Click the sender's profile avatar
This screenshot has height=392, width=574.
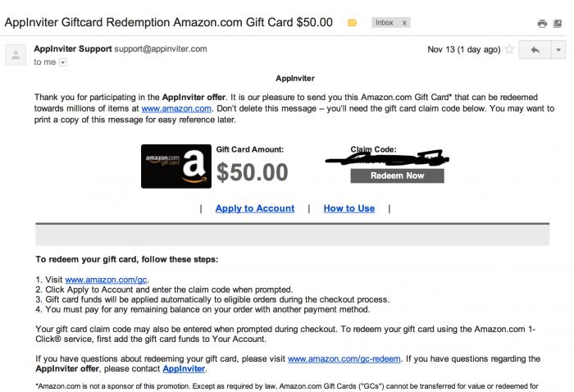[16, 54]
